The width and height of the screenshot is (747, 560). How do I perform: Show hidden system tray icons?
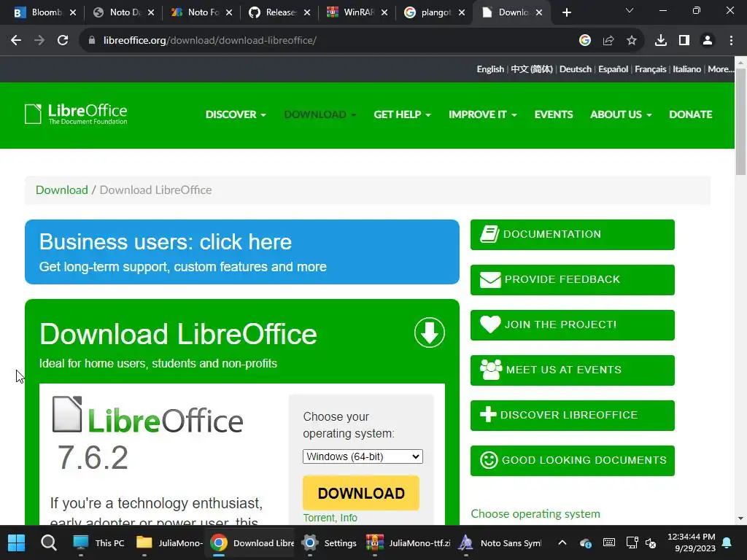coord(562,542)
